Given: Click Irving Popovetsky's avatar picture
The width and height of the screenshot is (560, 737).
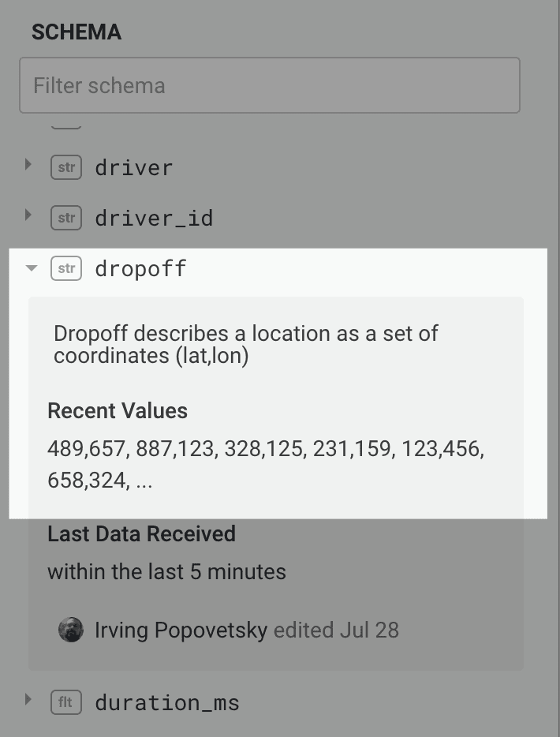Looking at the screenshot, I should (71, 630).
